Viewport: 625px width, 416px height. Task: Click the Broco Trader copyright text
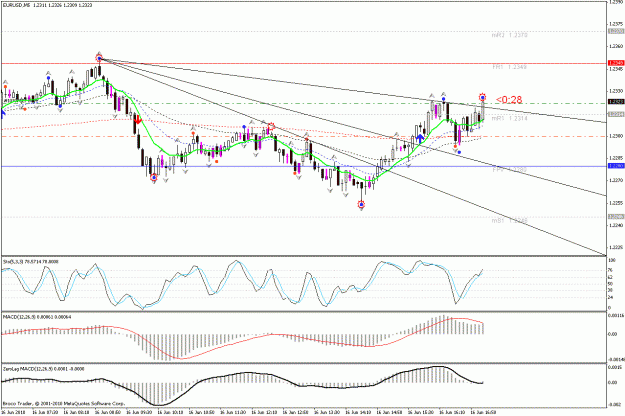(x=64, y=404)
